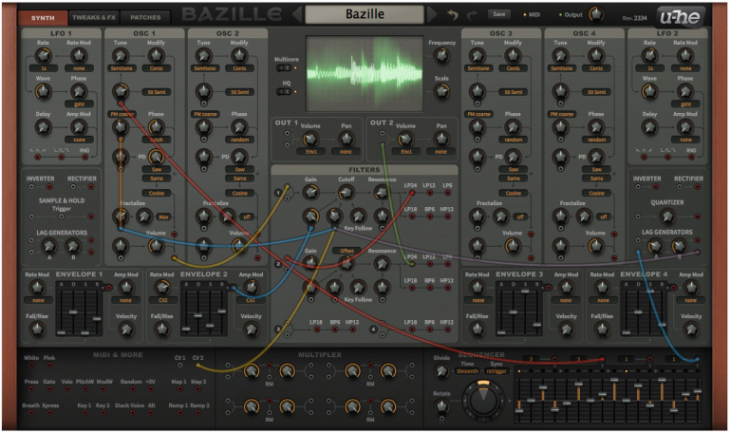Open OSC 1 Semitone tune mode dropdown
Screen dimensions: 731x433
[121, 67]
